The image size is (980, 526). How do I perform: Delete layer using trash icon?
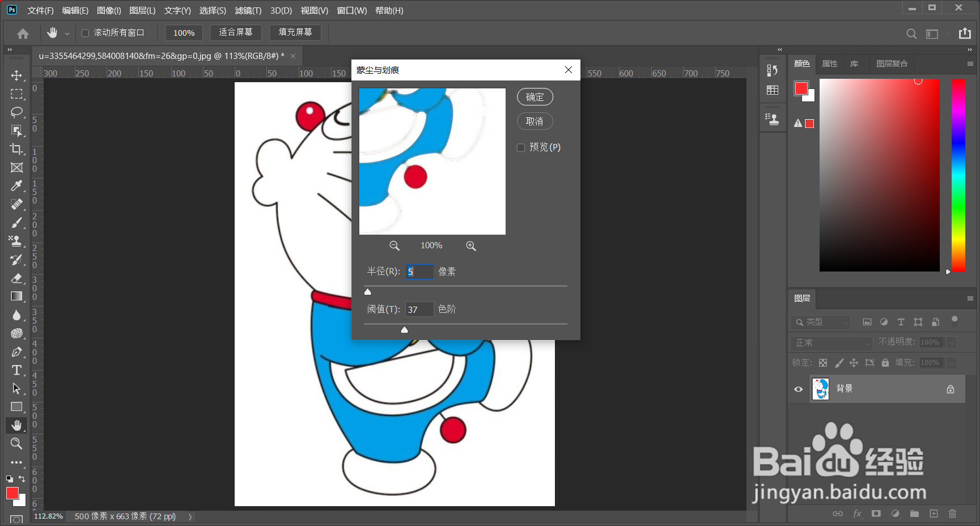pyautogui.click(x=952, y=514)
